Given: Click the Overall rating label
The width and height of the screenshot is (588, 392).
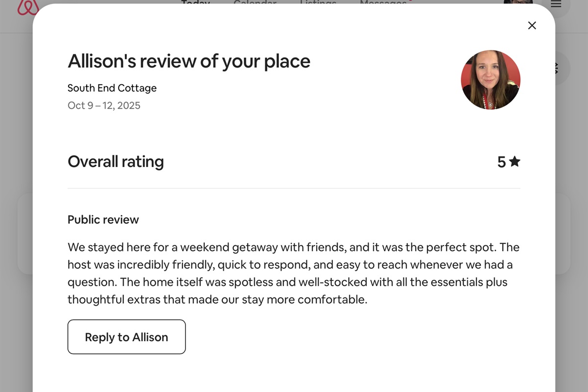Looking at the screenshot, I should 116,161.
